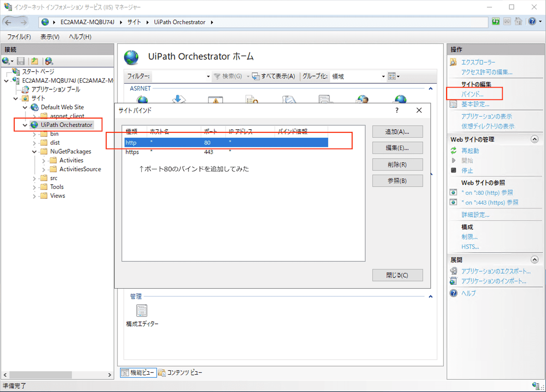Collapse the Default Web Site node
This screenshot has width=546, height=392.
click(25, 107)
